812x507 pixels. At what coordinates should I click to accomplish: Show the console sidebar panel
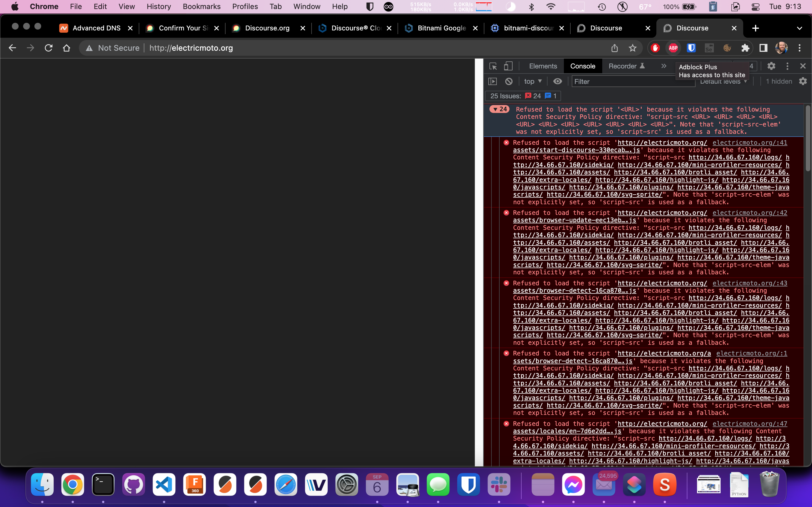493,81
